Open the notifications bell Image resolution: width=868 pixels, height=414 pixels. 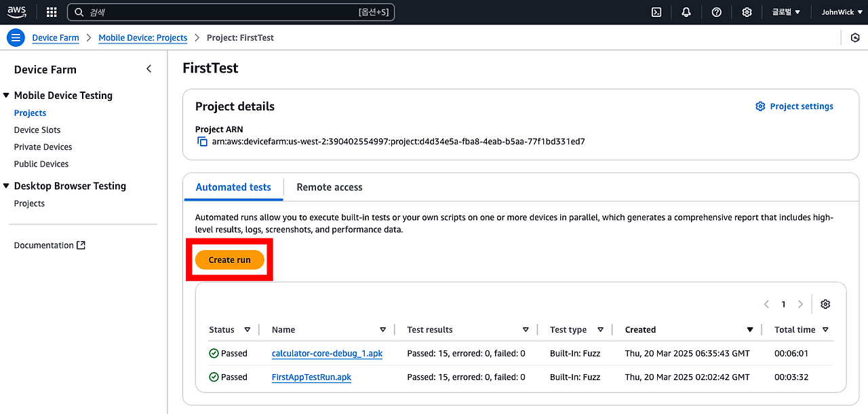(686, 12)
